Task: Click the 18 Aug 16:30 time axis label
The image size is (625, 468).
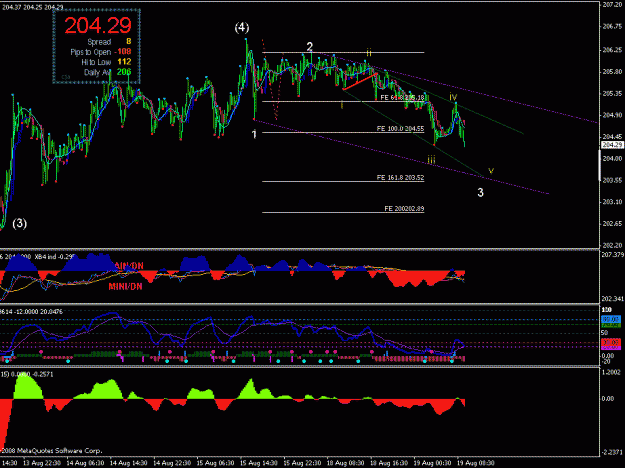Action: coord(389,463)
